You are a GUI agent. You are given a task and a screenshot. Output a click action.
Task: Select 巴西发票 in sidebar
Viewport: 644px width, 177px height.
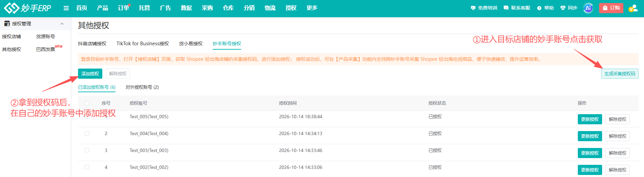[46, 49]
